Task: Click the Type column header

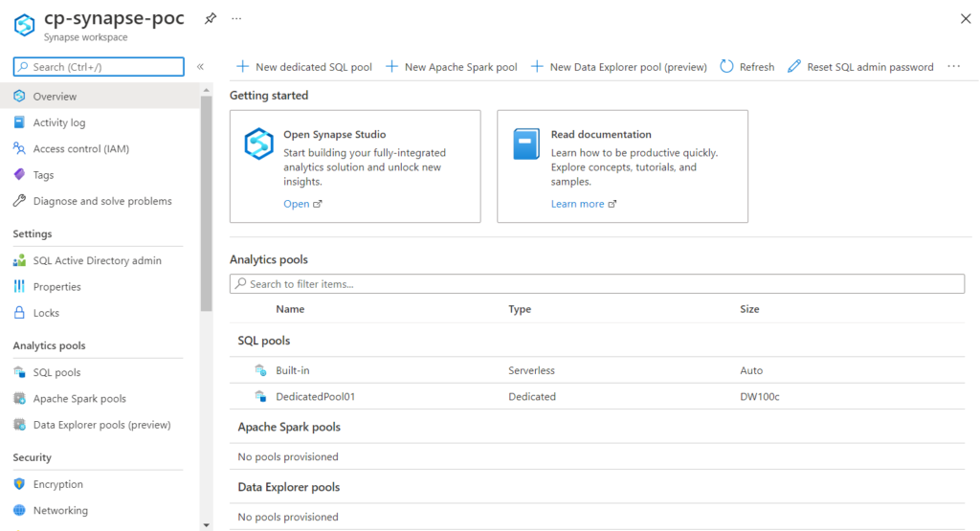Action: (520, 309)
